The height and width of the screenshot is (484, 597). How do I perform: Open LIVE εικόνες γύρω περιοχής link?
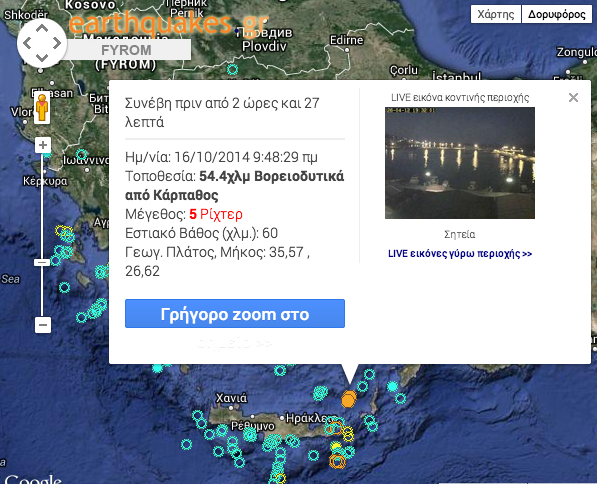(460, 254)
